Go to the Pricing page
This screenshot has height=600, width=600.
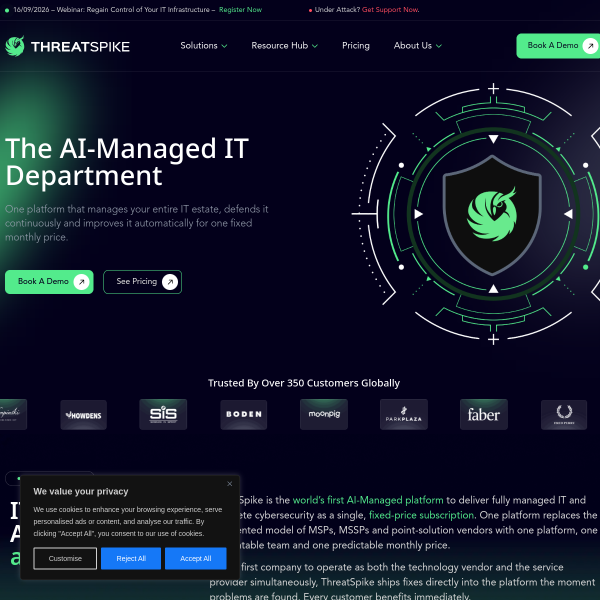(x=356, y=46)
